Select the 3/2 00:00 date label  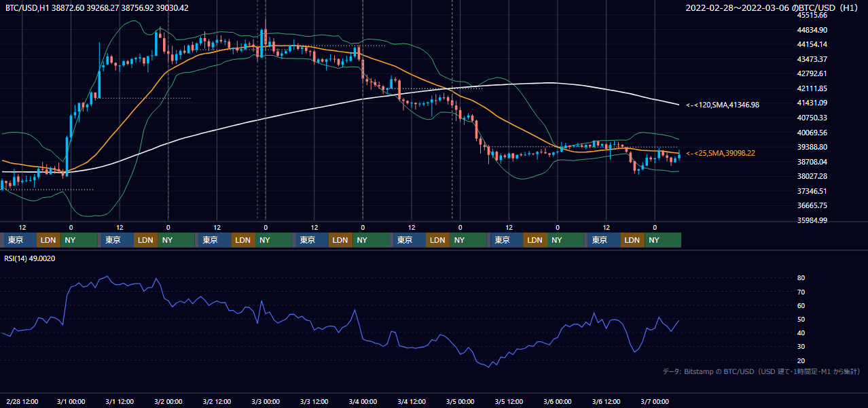168,401
